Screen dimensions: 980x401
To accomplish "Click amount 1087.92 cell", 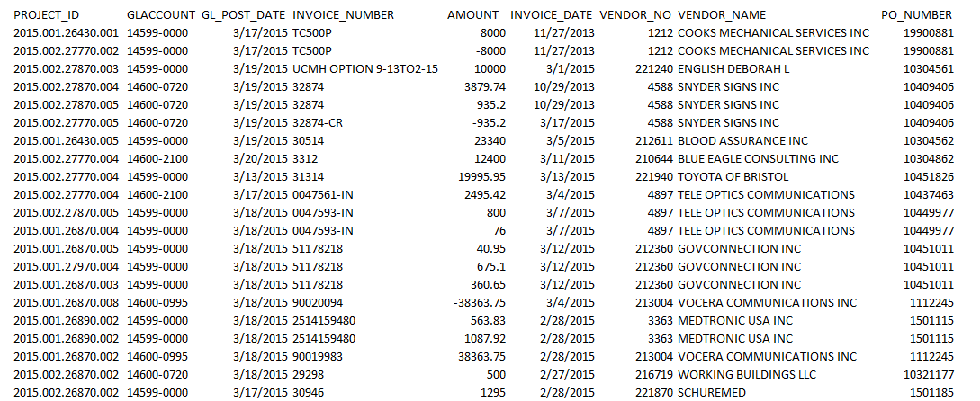I will tap(485, 339).
